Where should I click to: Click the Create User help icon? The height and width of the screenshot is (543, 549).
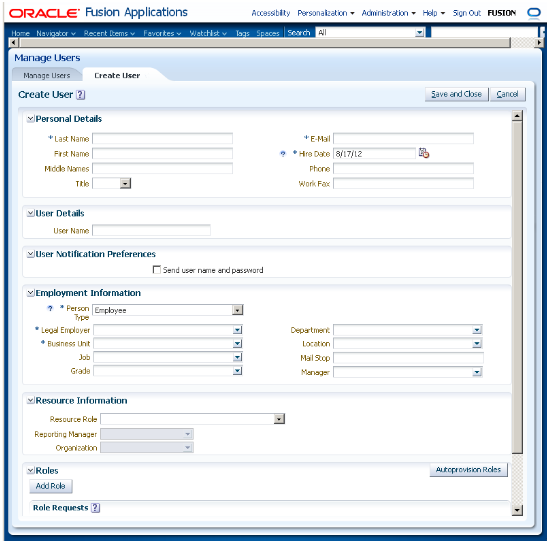pyautogui.click(x=81, y=95)
